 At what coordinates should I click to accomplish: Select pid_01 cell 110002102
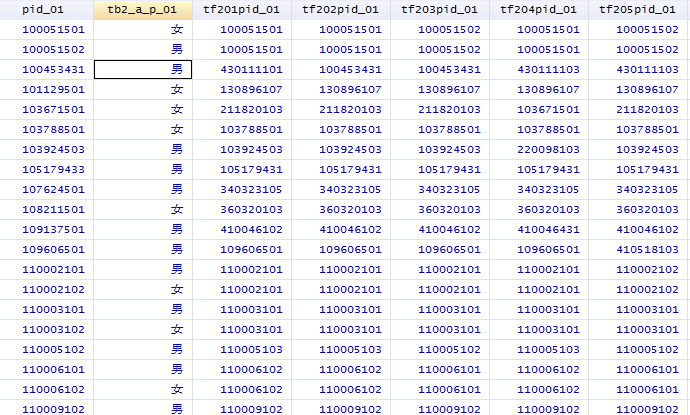(x=47, y=290)
